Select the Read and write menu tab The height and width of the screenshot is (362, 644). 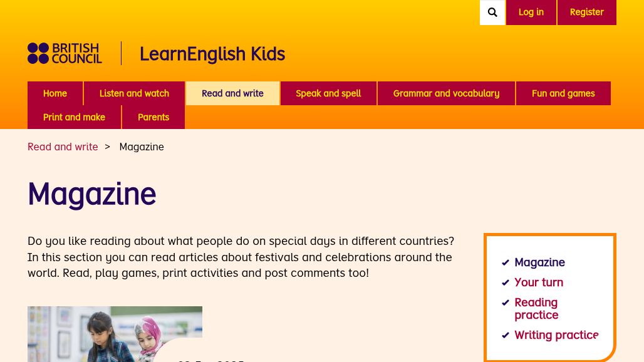pyautogui.click(x=232, y=93)
